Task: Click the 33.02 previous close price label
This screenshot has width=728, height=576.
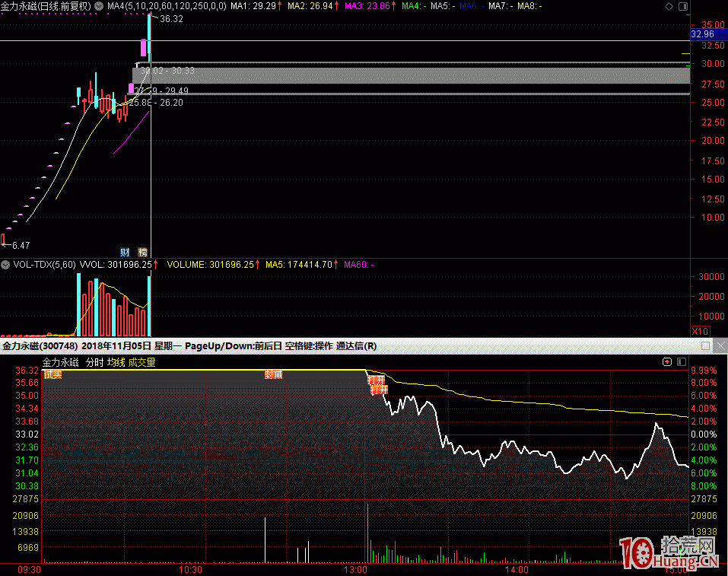Action: pyautogui.click(x=27, y=434)
